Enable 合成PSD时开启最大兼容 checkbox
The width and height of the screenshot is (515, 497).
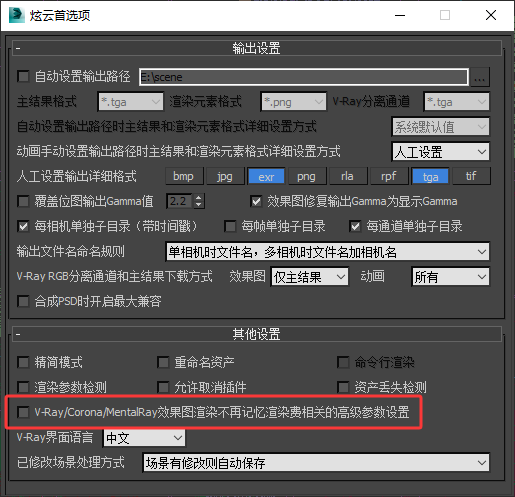23,301
